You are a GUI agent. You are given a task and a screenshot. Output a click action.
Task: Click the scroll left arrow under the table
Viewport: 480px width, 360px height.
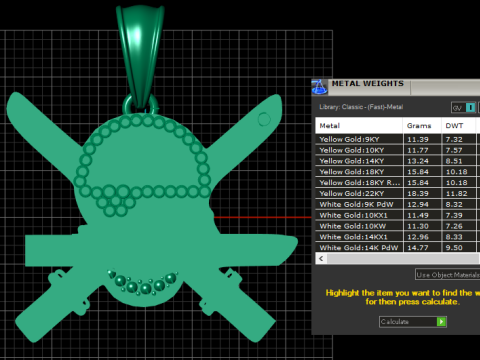coord(321,258)
